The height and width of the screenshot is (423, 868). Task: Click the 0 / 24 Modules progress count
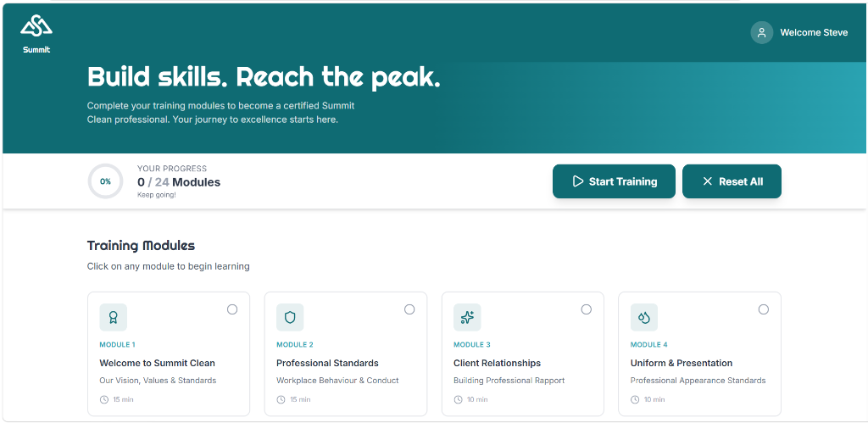(179, 182)
